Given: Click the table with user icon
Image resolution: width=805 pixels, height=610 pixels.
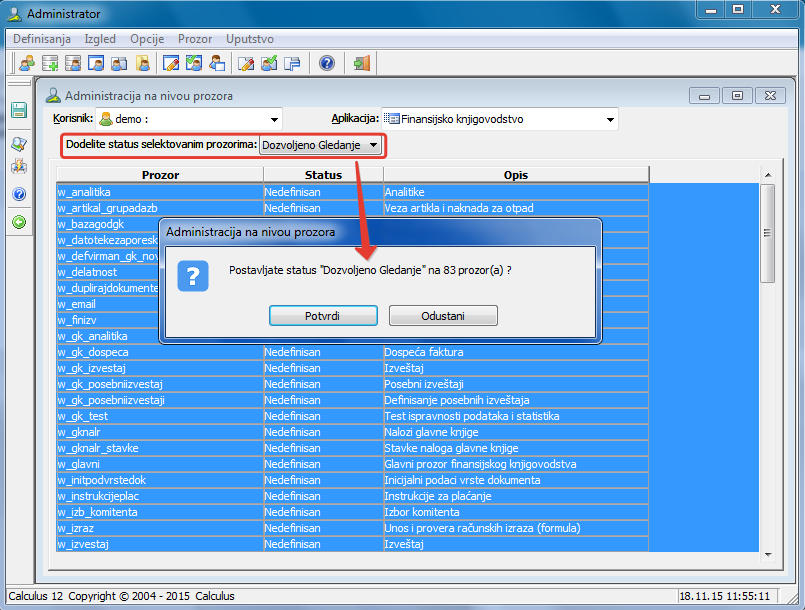Looking at the screenshot, I should point(73,63).
